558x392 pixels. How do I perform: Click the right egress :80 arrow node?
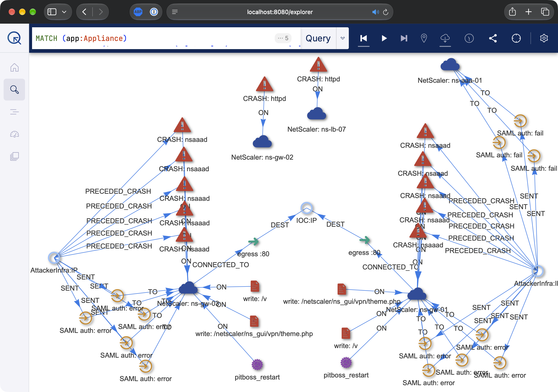(364, 240)
